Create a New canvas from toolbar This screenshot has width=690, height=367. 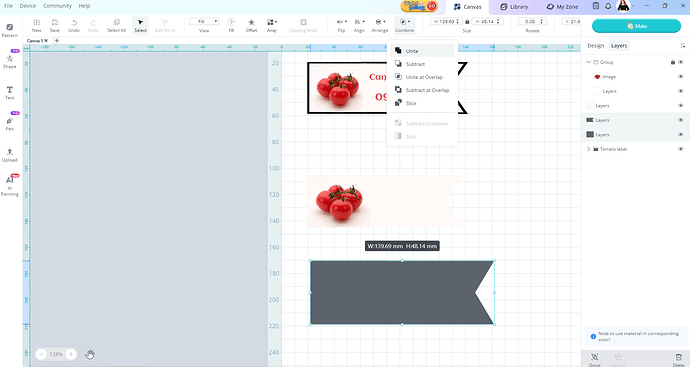pos(37,26)
